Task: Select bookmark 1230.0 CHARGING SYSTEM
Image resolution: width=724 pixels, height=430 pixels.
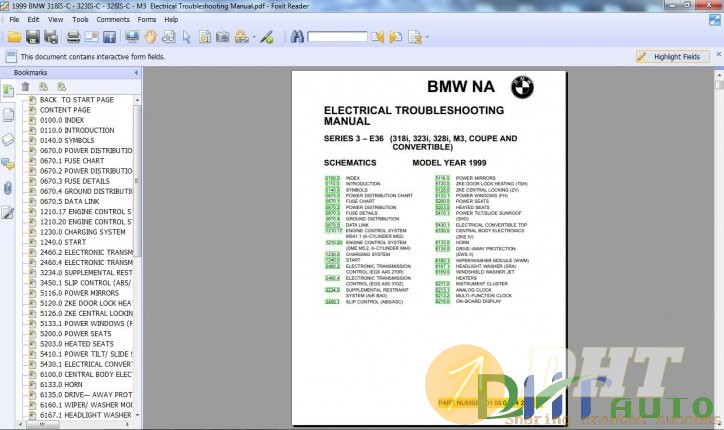Action: pos(83,232)
